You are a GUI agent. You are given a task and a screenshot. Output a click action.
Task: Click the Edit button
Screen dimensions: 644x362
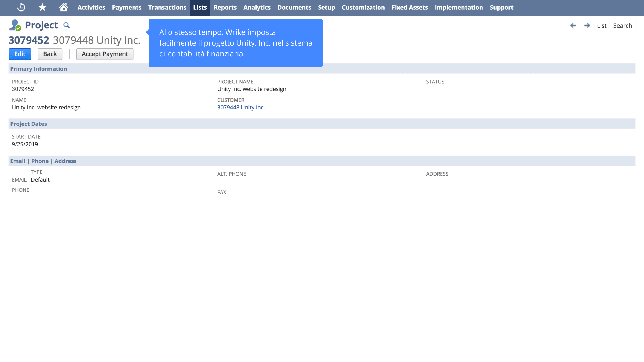[20, 54]
